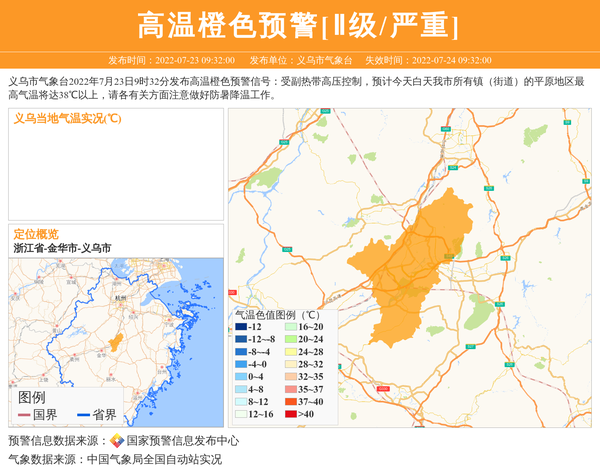Click the small orange Yiwu marker on overview map

116,343
